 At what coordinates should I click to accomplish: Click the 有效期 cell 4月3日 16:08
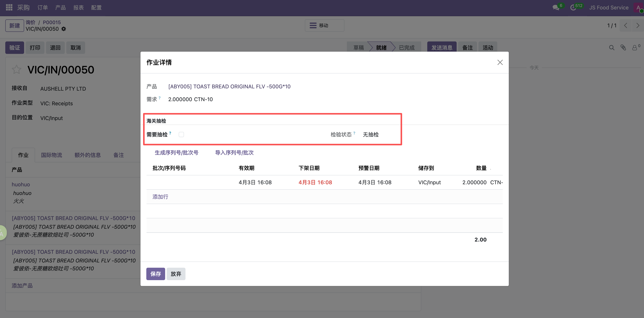pyautogui.click(x=255, y=182)
